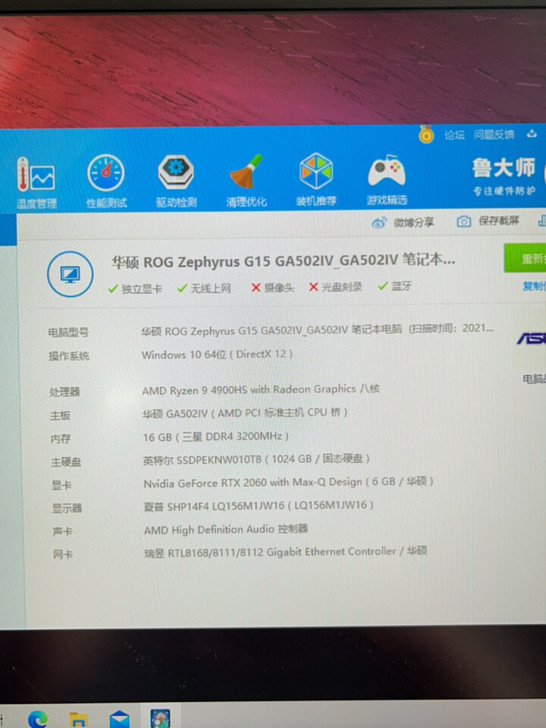The width and height of the screenshot is (546, 728).
Task: Open Microsoft Edge from taskbar
Action: tap(38, 720)
